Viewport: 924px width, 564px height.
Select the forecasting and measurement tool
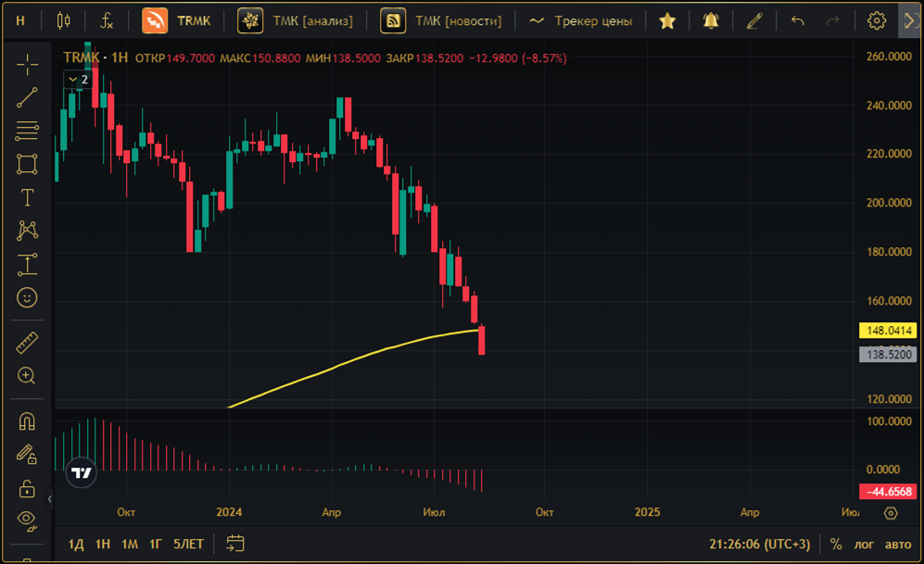coord(27,264)
